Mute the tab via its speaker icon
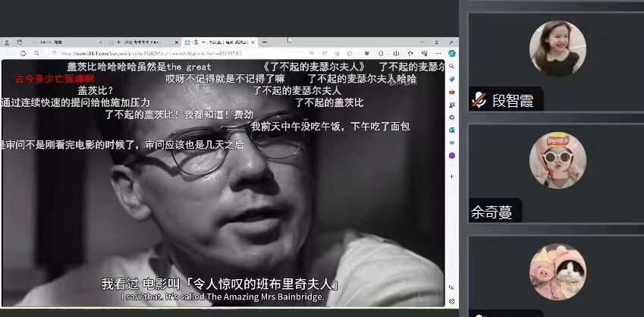 coord(196,42)
